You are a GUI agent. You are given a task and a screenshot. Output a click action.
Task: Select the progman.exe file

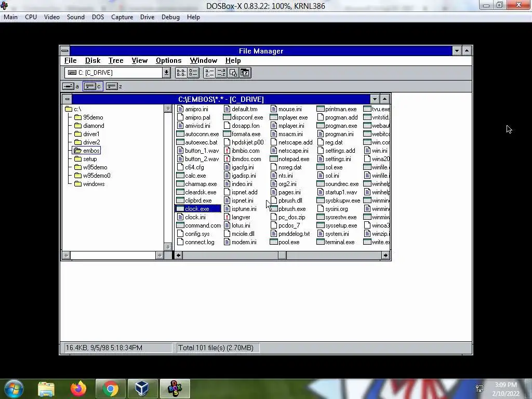coord(337,126)
